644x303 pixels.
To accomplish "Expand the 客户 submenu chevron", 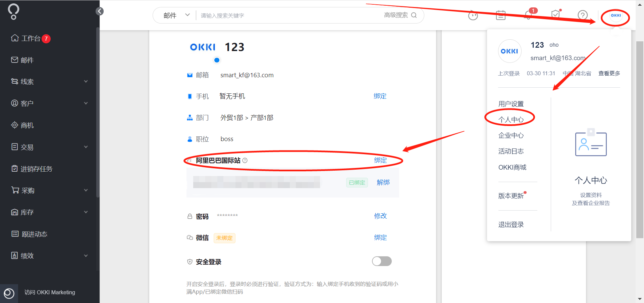I will click(x=86, y=103).
